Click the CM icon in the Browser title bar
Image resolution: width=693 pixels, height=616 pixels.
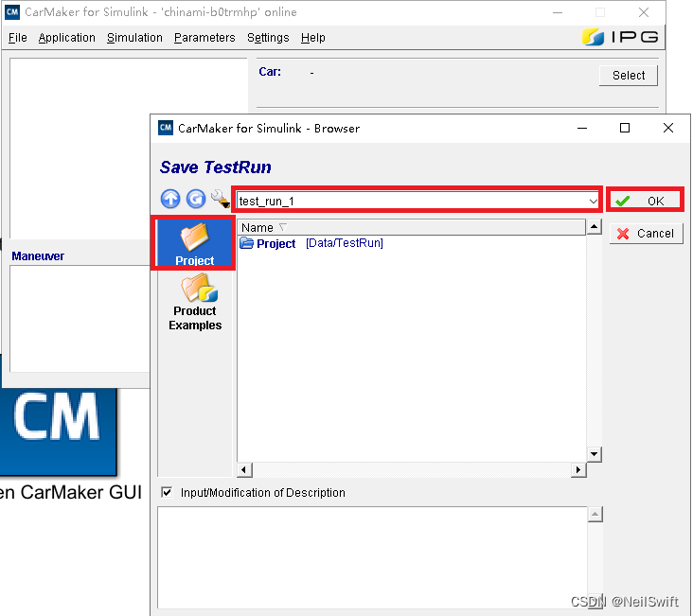(166, 128)
